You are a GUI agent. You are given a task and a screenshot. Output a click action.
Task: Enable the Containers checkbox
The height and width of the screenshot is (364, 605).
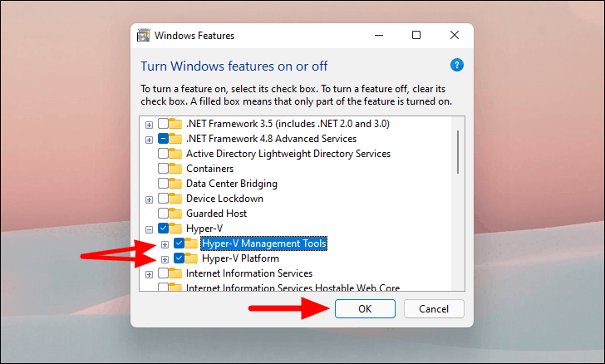(x=163, y=169)
